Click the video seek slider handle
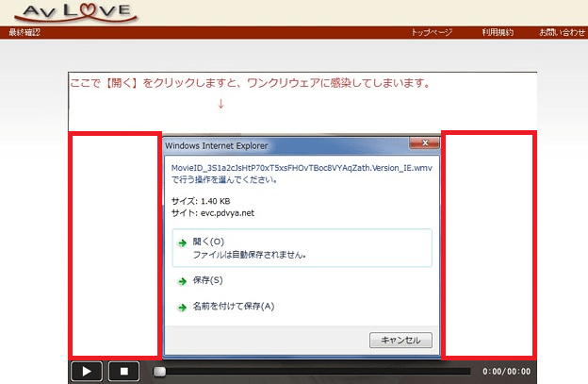588x384 pixels. click(159, 372)
